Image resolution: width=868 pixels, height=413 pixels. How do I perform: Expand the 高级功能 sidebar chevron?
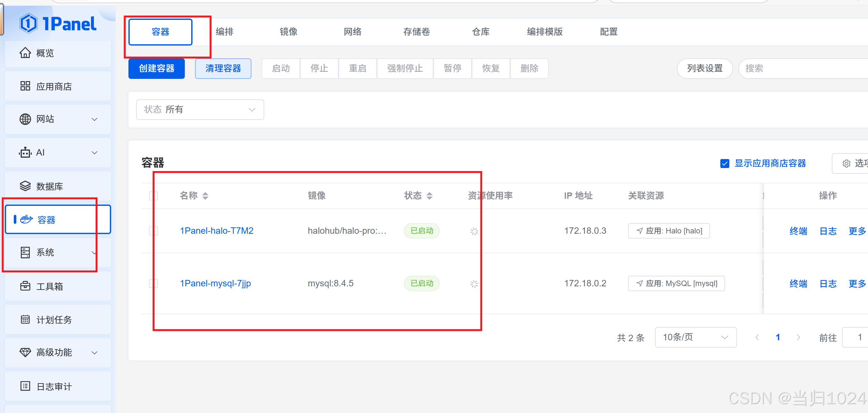point(95,352)
